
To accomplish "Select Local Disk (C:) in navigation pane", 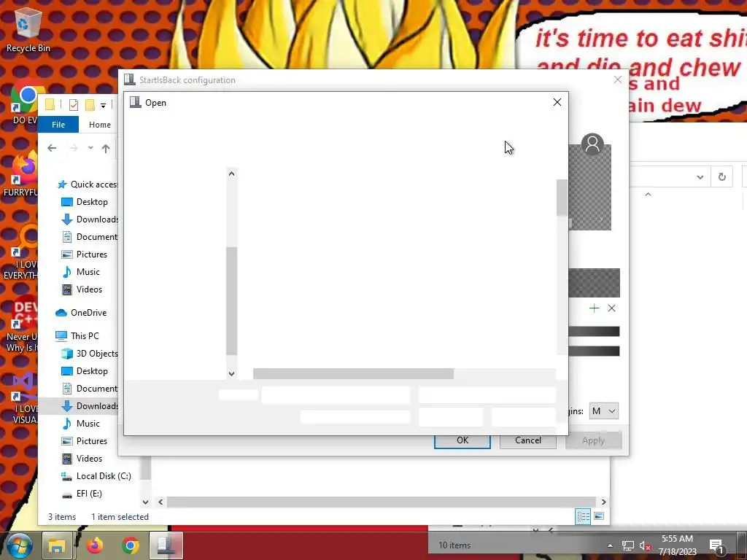I will click(x=96, y=475).
